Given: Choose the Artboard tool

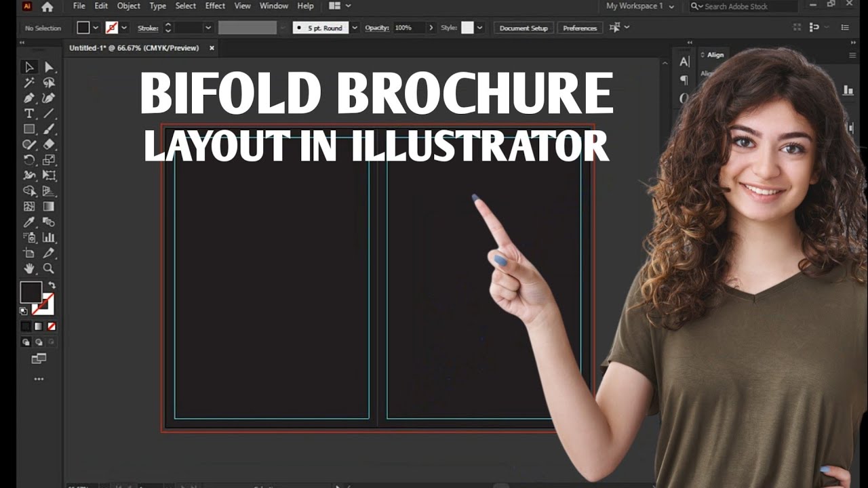Looking at the screenshot, I should tap(29, 253).
